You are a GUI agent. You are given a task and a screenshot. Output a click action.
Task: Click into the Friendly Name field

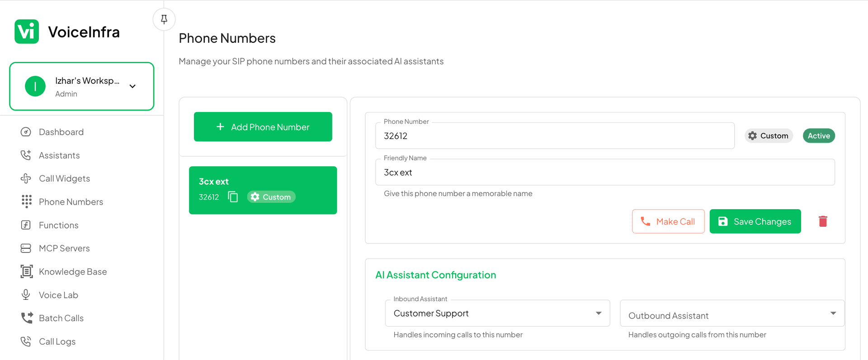(605, 172)
